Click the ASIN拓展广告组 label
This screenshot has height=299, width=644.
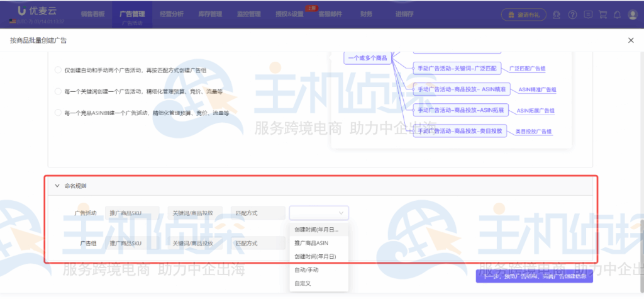tap(536, 111)
